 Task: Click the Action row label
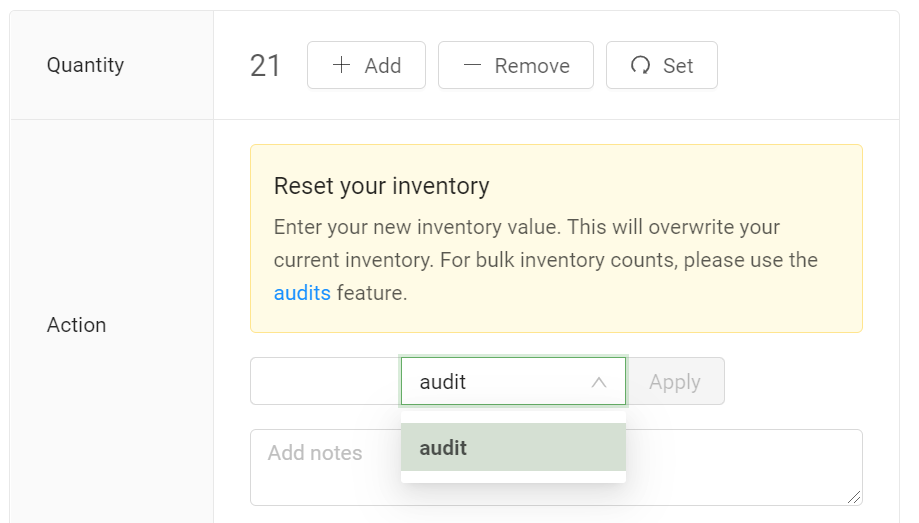point(77,325)
